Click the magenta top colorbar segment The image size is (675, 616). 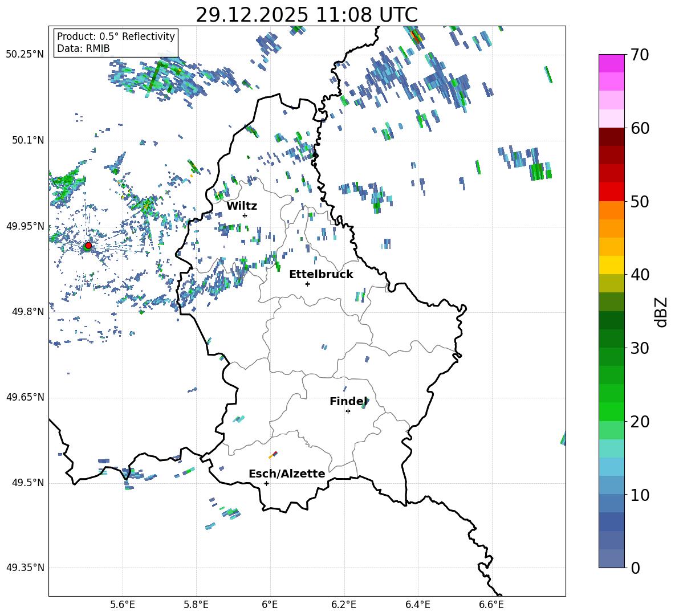point(612,64)
